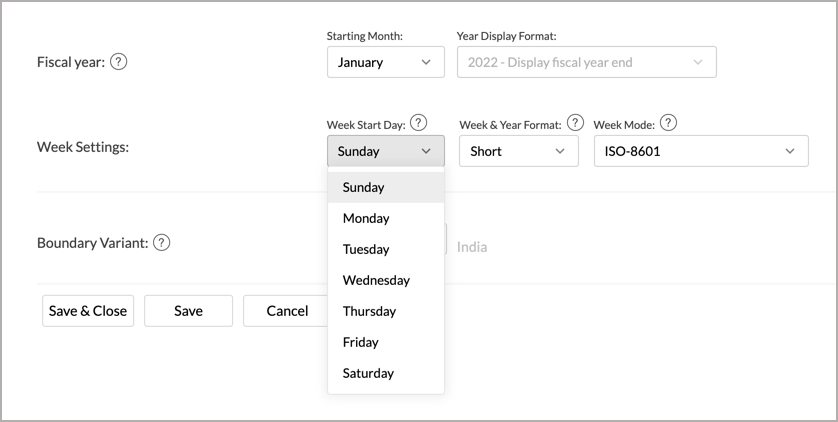Expand the Week Mode ISO-8601 dropdown
Screen dimensions: 838x422
tap(701, 151)
